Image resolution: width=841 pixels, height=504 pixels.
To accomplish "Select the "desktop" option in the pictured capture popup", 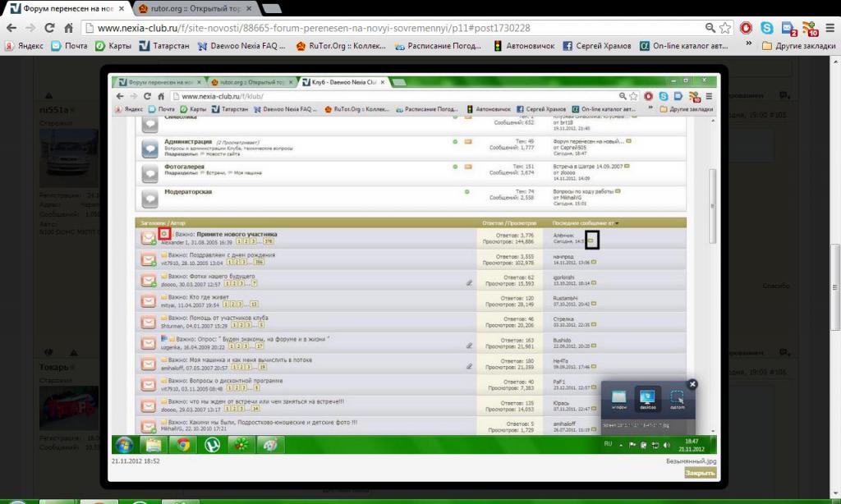I will (648, 401).
